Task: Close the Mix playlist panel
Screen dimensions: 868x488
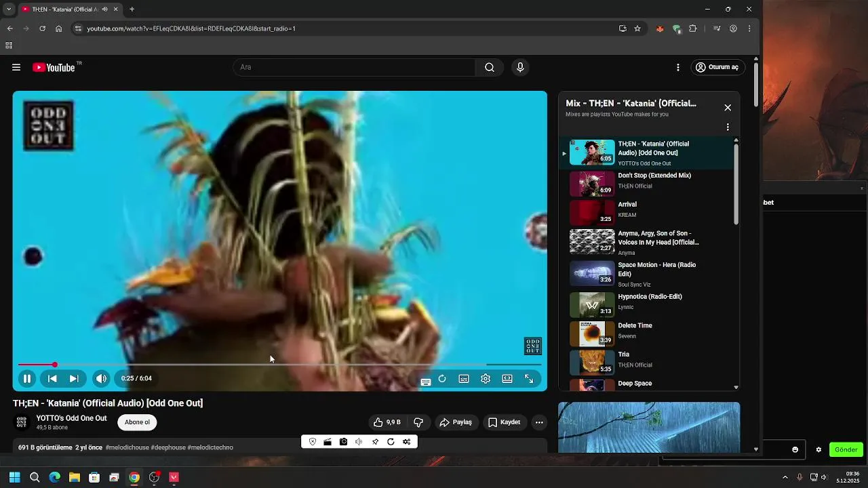Action: (728, 108)
